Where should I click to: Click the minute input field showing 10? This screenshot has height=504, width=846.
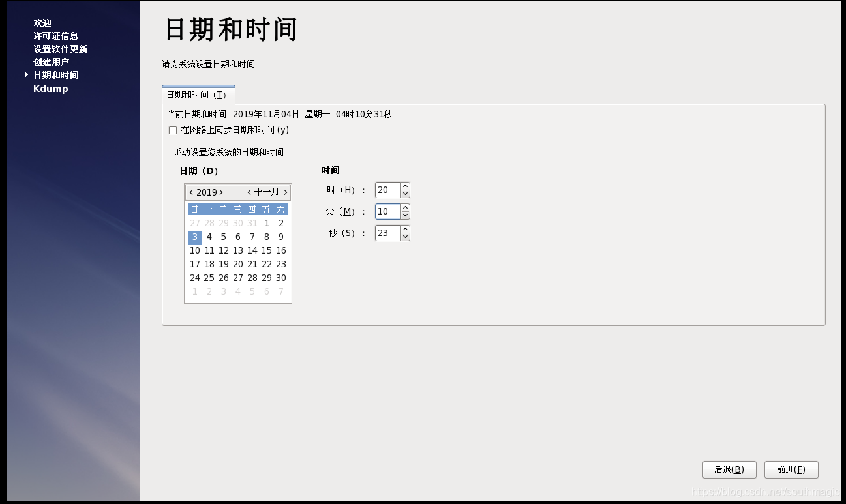[x=388, y=212]
